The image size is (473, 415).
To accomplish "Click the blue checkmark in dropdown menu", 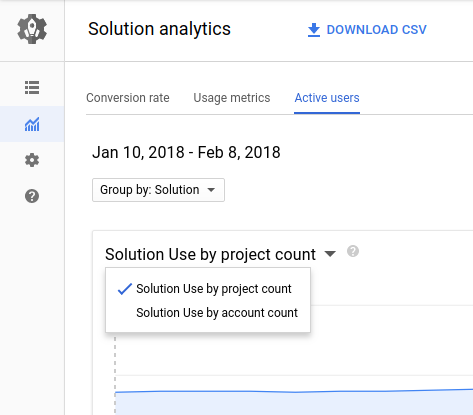I will (125, 289).
